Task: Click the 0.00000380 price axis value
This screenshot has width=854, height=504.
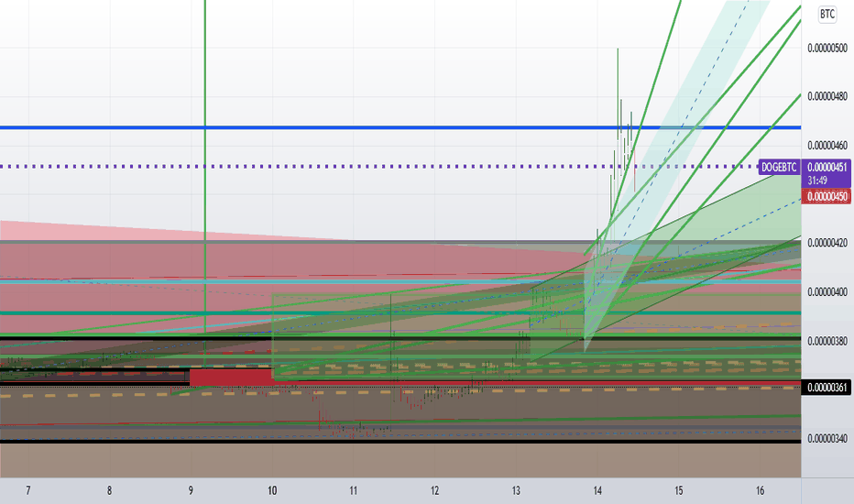Action: (x=827, y=341)
